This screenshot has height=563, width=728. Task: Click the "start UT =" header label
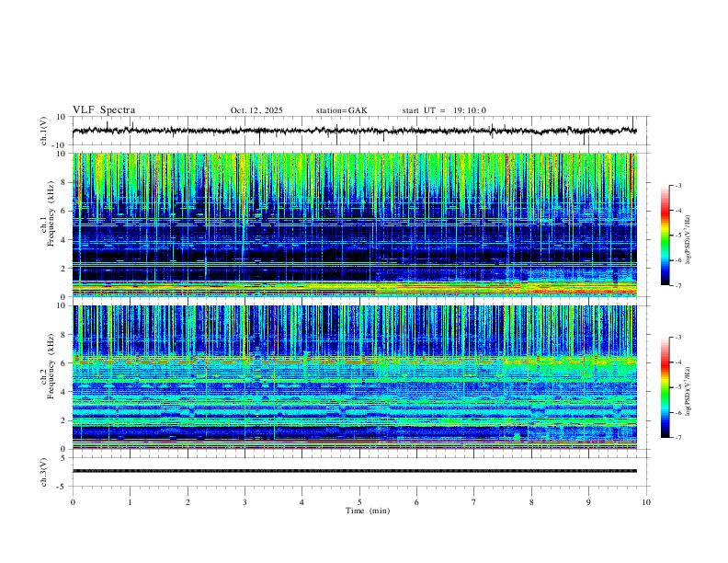(424, 110)
